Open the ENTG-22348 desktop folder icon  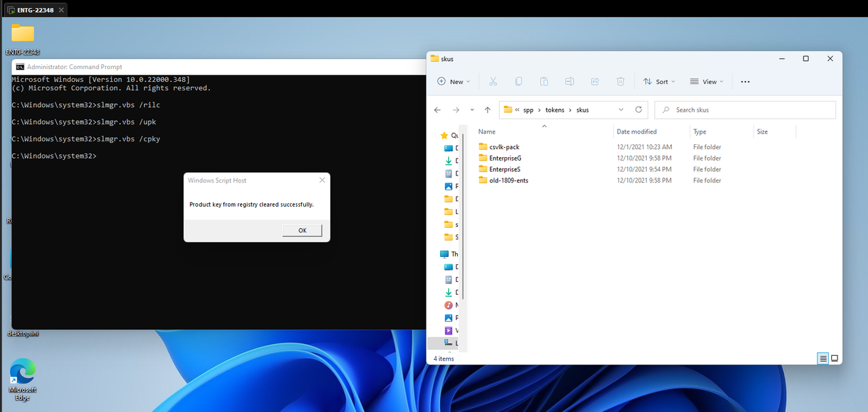point(22,33)
